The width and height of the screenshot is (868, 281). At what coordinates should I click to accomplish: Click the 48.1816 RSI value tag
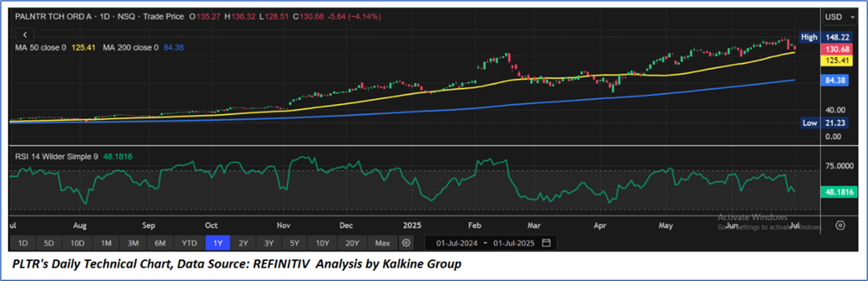[839, 192]
